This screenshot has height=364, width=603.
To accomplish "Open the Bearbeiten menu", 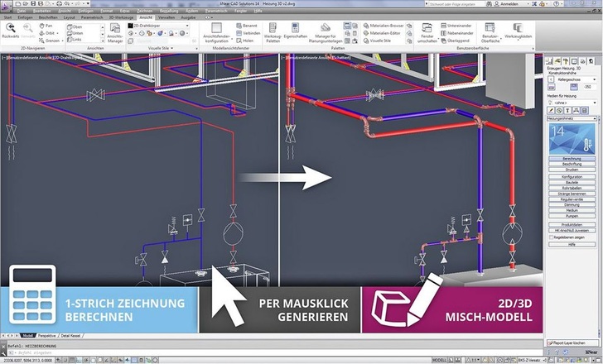I will click(42, 11).
